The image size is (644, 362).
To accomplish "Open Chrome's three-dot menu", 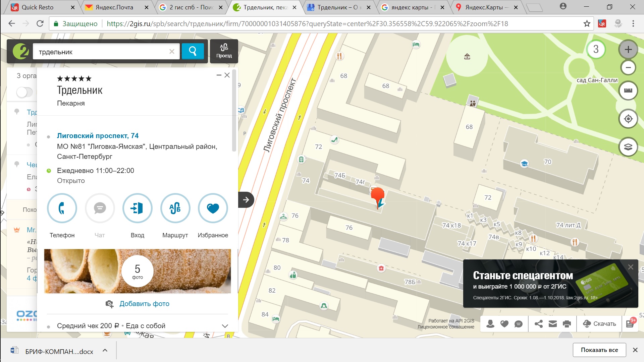I will coord(633,23).
